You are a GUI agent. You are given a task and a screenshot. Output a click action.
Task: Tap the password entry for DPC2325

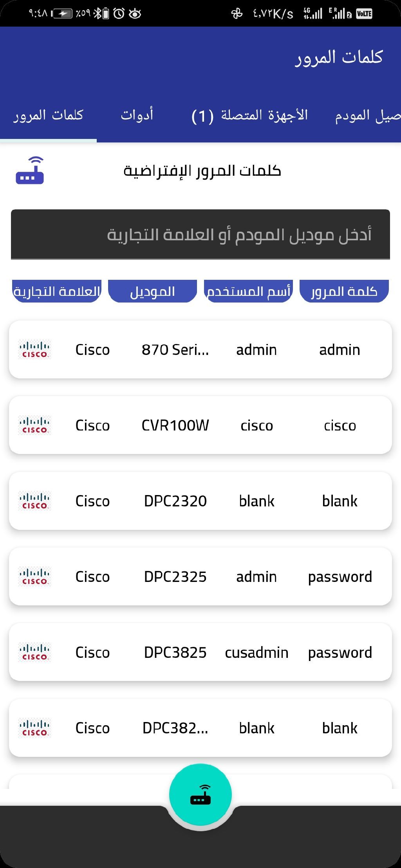coord(340,576)
